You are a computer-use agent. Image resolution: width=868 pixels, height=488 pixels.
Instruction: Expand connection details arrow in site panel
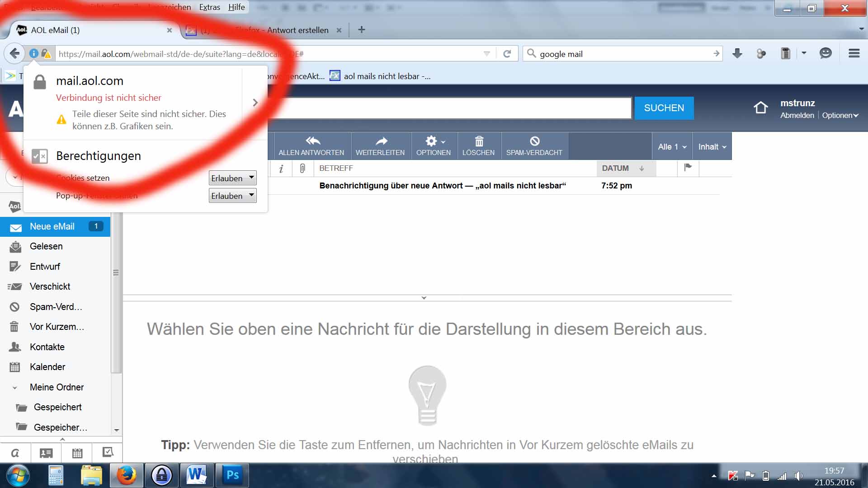255,103
